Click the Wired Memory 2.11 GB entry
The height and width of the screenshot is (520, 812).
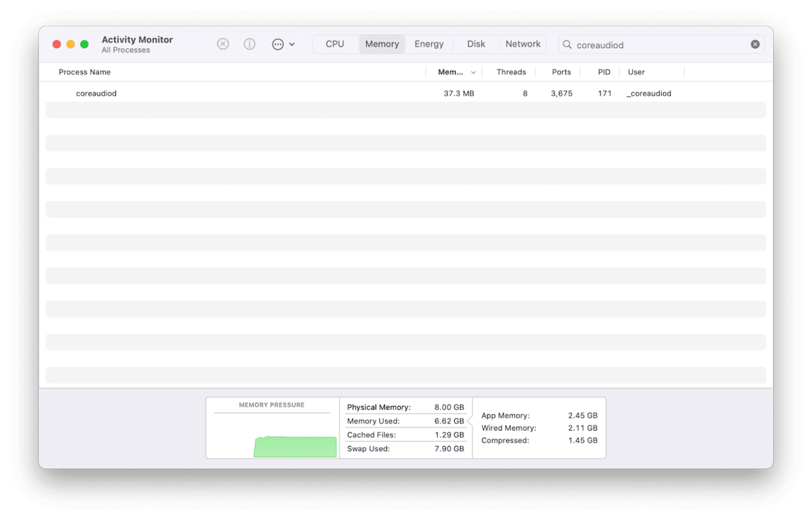pyautogui.click(x=540, y=428)
